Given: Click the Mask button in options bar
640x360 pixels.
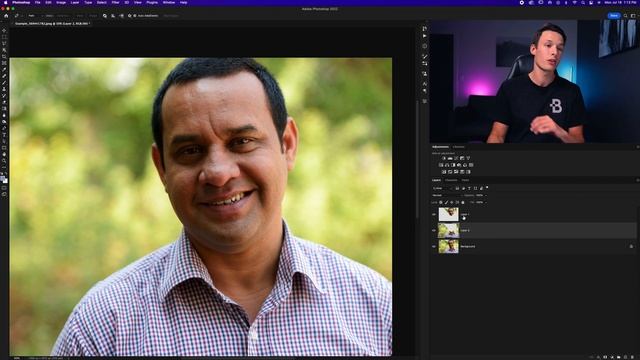Looking at the screenshot, I should point(80,16).
